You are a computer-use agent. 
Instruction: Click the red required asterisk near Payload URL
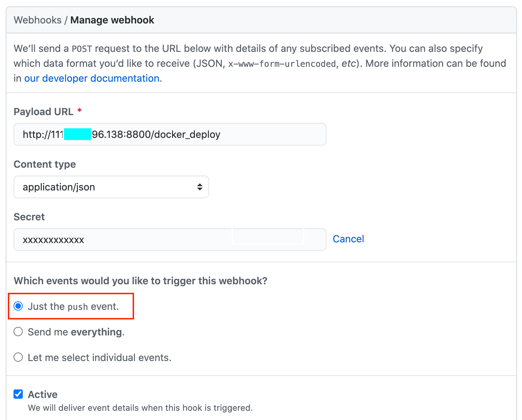79,111
